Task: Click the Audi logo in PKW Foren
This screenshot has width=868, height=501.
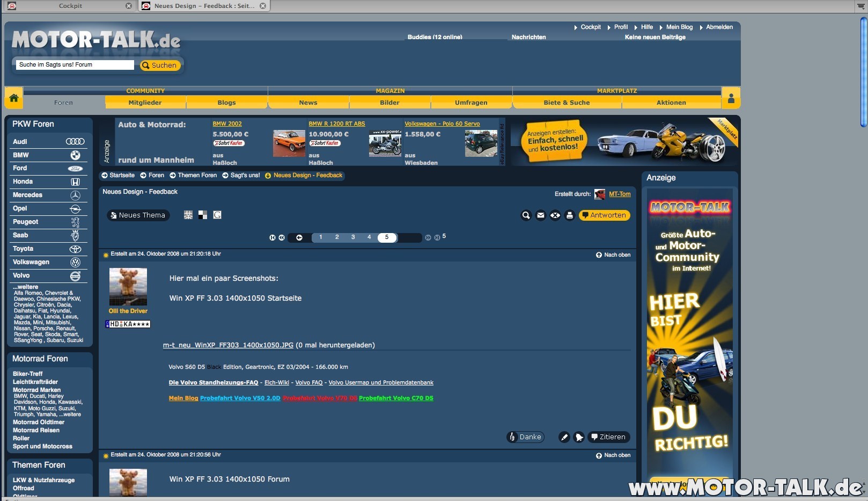Action: pyautogui.click(x=75, y=141)
